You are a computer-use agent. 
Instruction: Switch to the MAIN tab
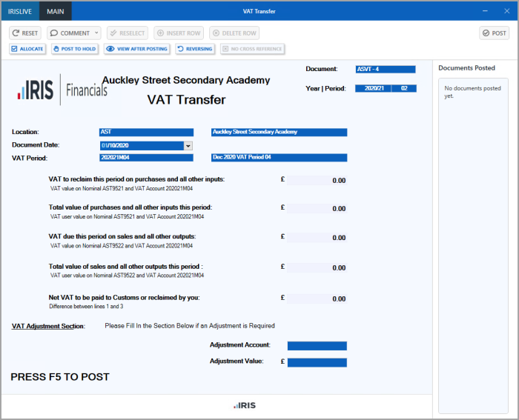[x=56, y=11]
